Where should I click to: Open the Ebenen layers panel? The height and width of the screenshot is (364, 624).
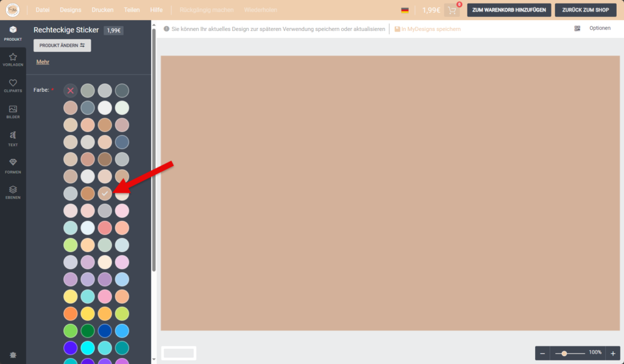point(13,192)
